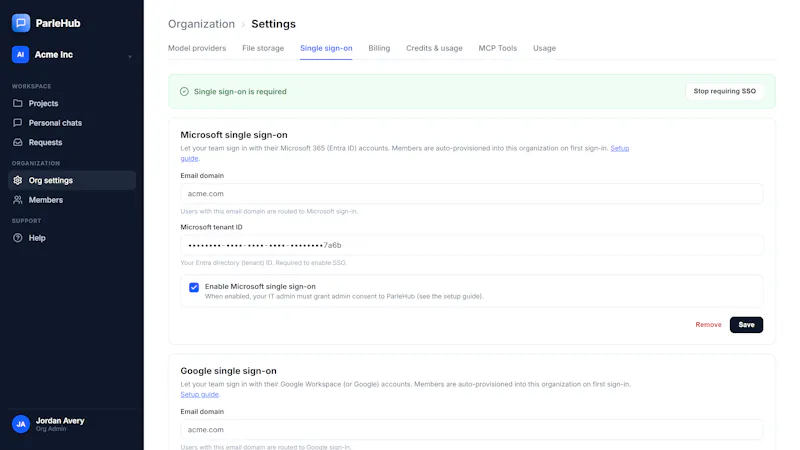800x450 pixels.
Task: Switch to the MCP Tools tab
Action: [497, 48]
